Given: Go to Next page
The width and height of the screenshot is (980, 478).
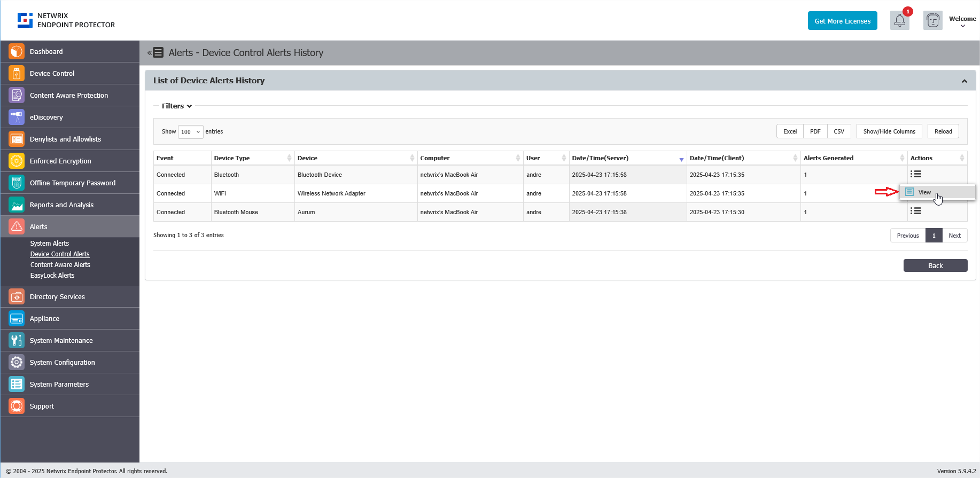Looking at the screenshot, I should coord(954,236).
